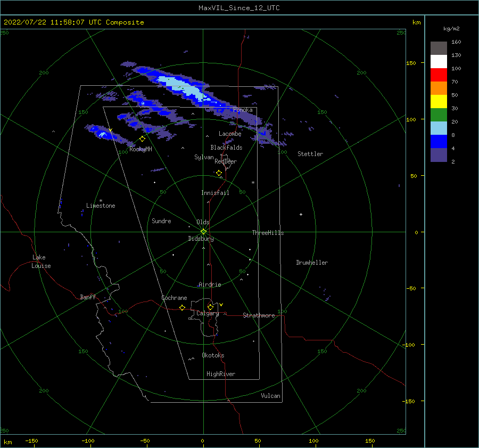Click the yellow diamond marker near Cochrane
479x448 pixels.
click(182, 307)
